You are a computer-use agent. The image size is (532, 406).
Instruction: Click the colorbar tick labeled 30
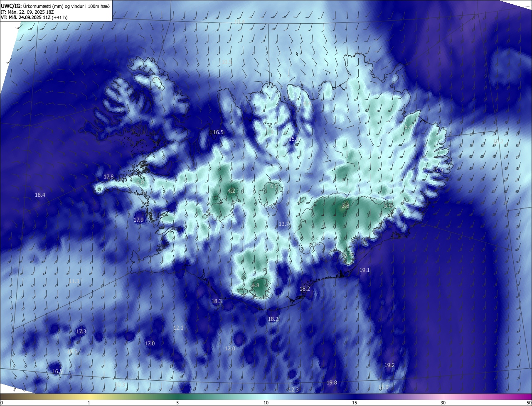coord(443,403)
